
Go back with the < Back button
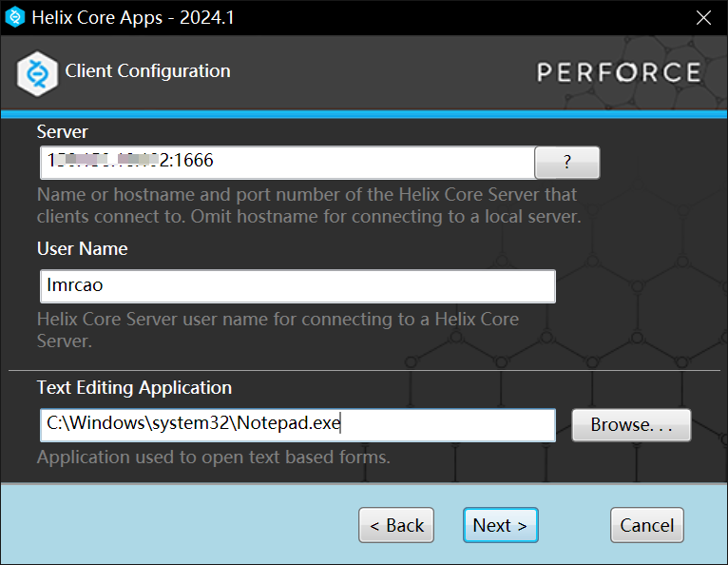tap(396, 525)
